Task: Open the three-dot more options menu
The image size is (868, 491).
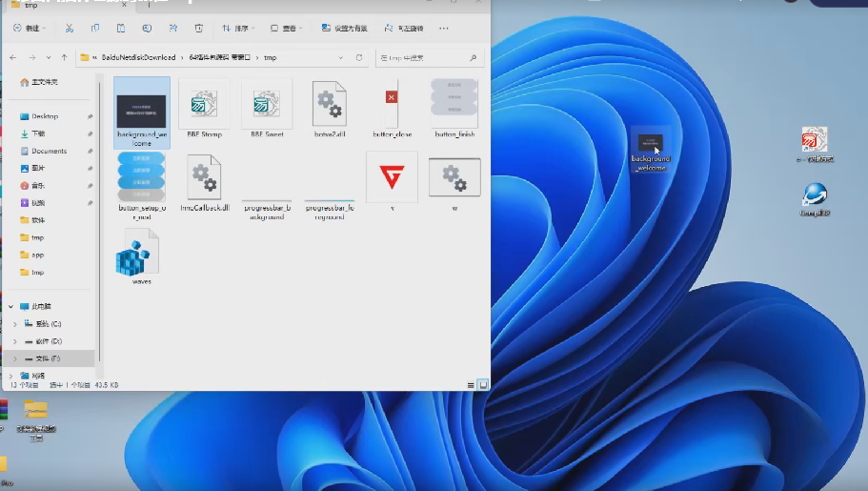Action: [x=443, y=29]
